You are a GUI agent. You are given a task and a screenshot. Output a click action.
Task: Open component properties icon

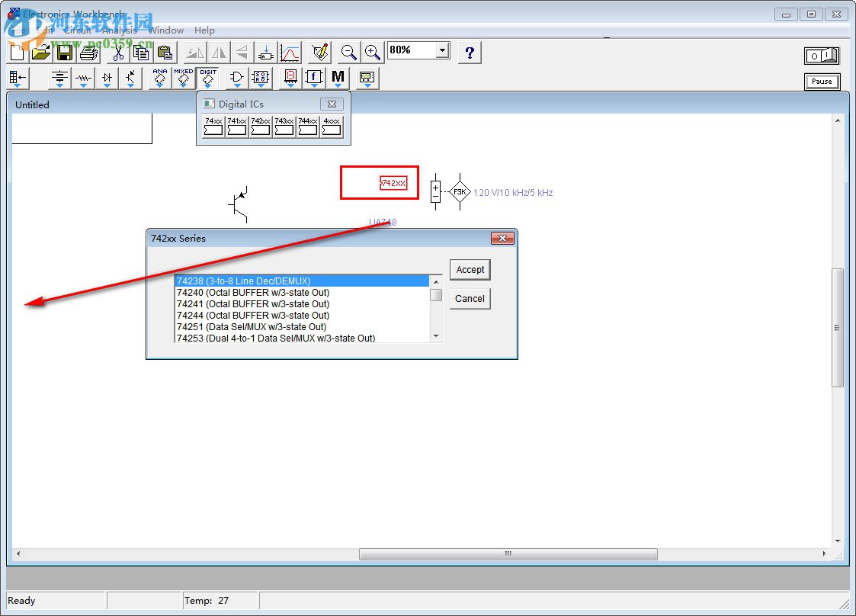pyautogui.click(x=320, y=53)
